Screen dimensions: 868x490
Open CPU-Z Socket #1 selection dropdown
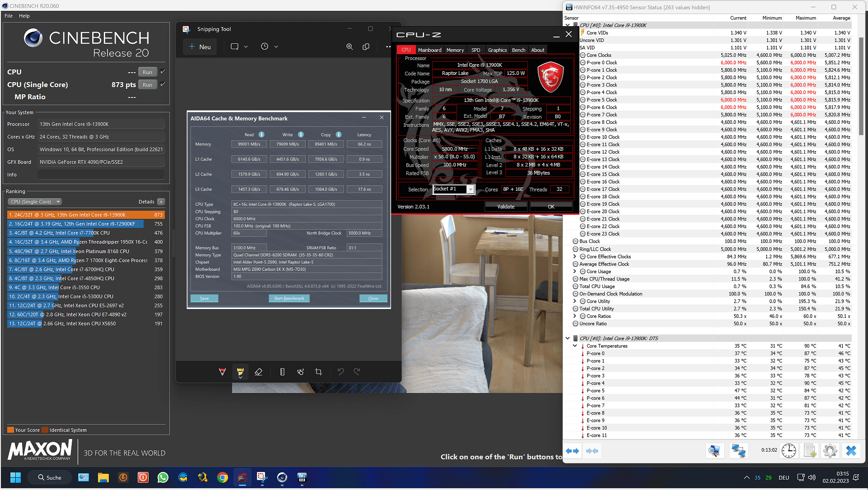click(453, 189)
